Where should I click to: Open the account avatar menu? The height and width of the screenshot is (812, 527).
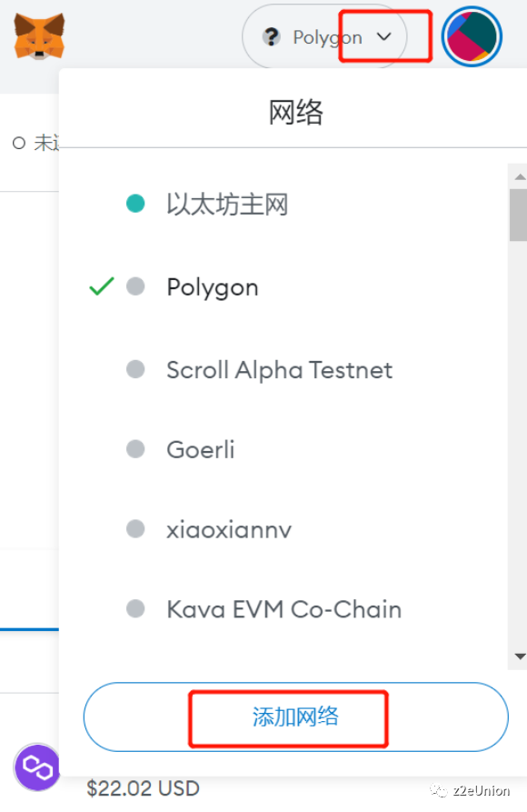(472, 36)
